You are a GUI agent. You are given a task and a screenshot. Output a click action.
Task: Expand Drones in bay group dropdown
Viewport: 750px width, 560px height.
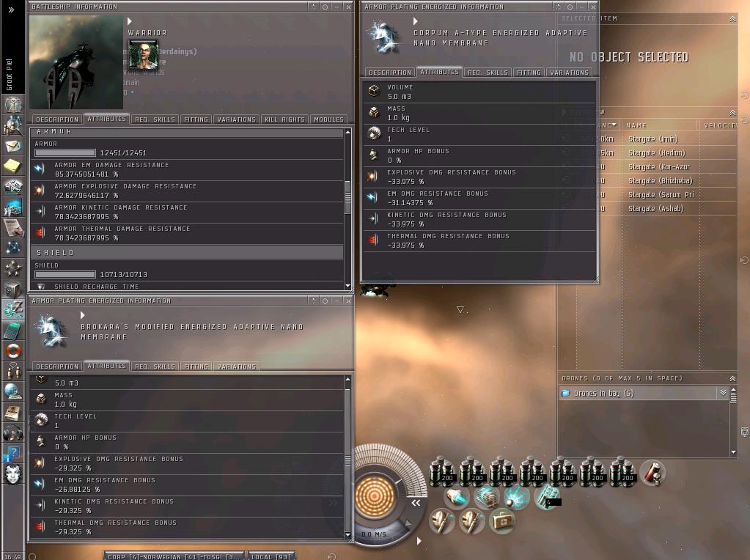click(723, 393)
